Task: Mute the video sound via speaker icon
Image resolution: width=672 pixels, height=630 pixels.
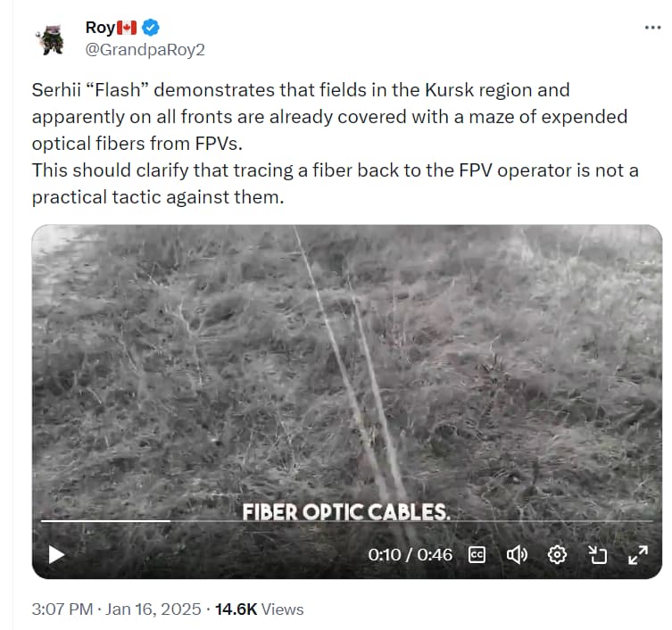Action: pyautogui.click(x=517, y=555)
